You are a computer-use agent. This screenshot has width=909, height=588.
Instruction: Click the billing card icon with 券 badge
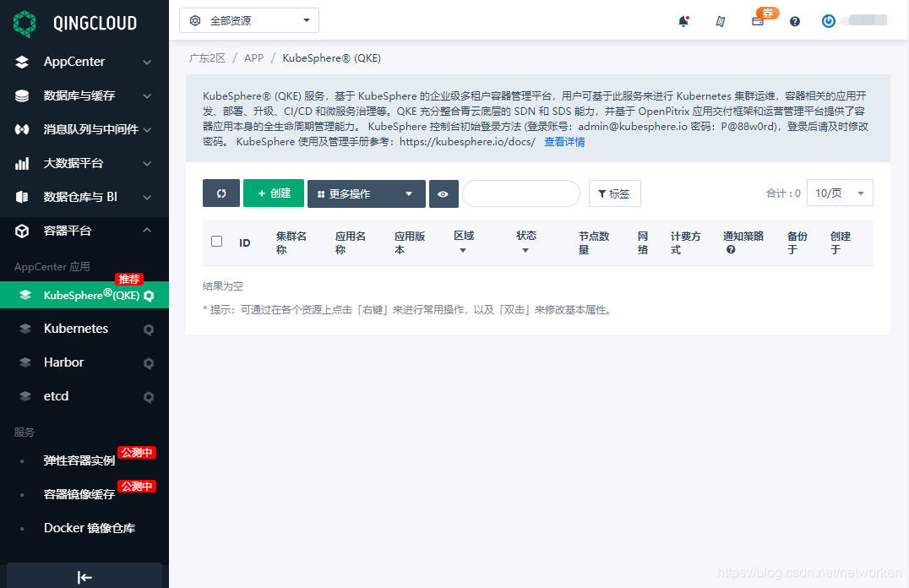pyautogui.click(x=757, y=20)
